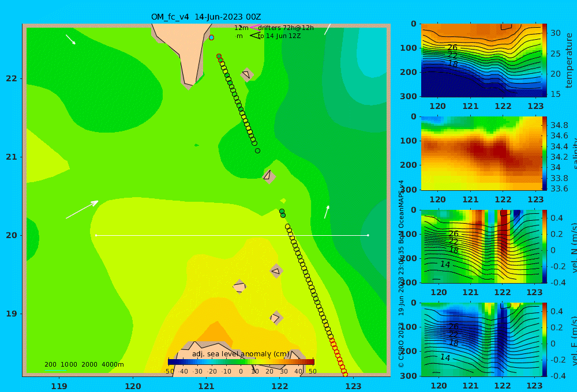Viewport: 577px width, 392px height.
Task: Click latitude label '20' on the main map
Action: [12, 235]
